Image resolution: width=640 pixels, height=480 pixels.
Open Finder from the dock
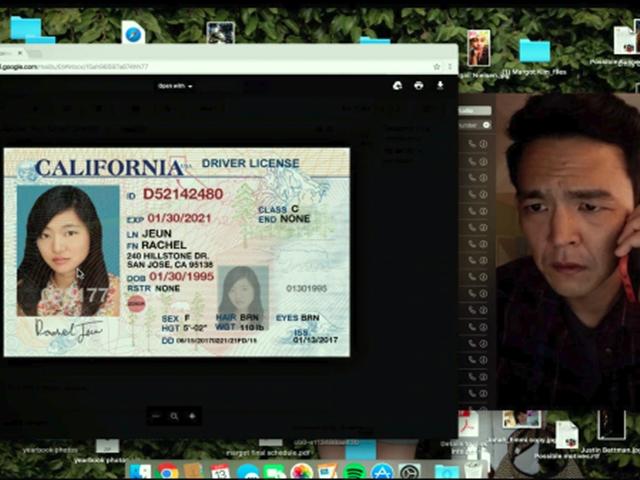click(140, 472)
